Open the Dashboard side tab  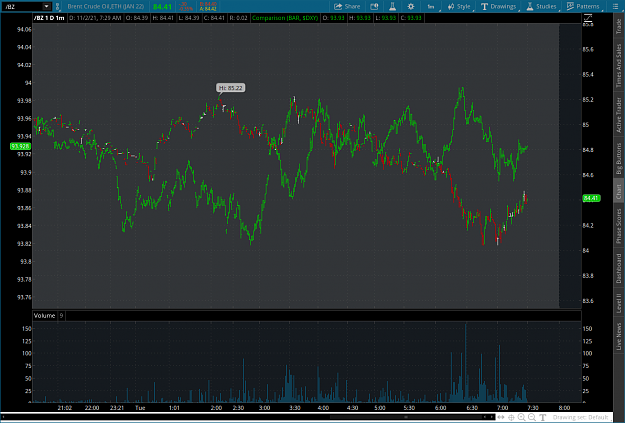619,268
